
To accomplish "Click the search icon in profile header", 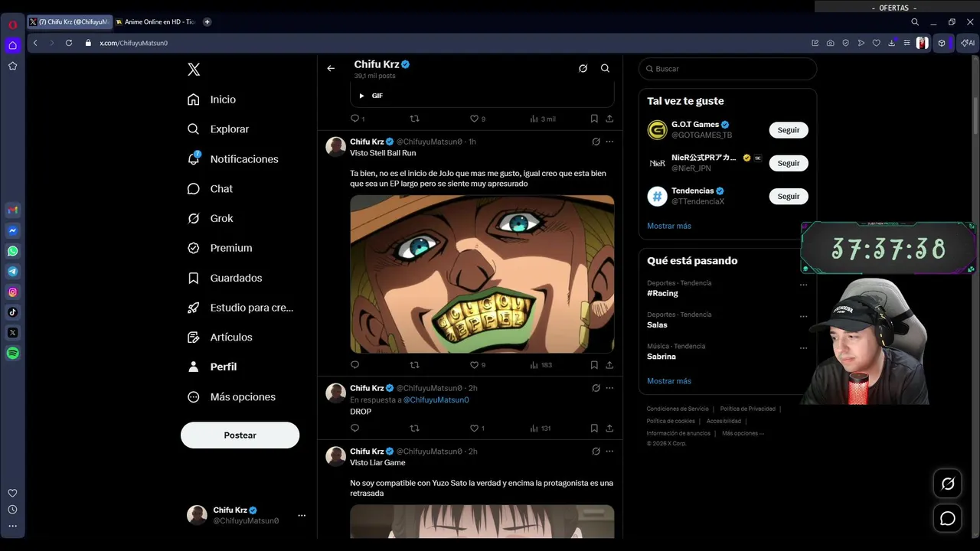I will point(605,68).
